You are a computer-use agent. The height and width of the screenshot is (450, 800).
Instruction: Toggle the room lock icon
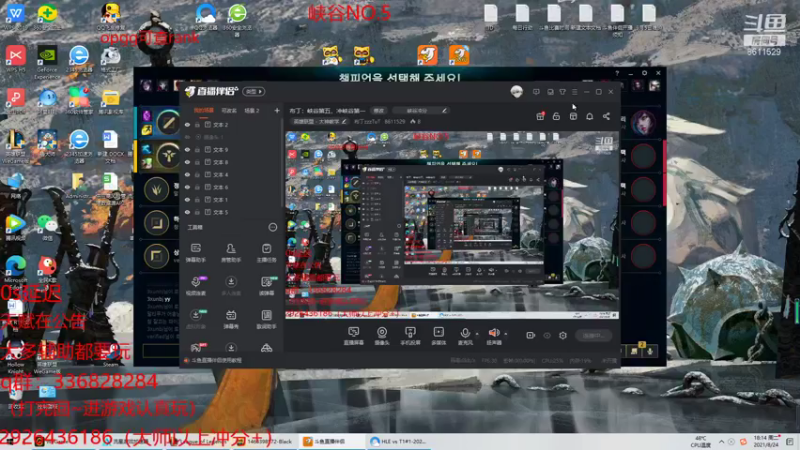click(x=556, y=116)
